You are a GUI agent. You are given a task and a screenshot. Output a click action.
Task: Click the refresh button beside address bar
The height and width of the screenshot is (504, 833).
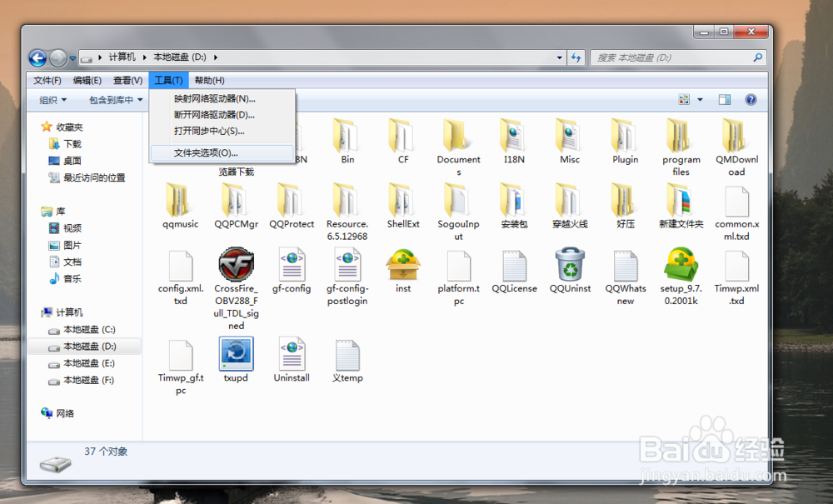pyautogui.click(x=576, y=57)
